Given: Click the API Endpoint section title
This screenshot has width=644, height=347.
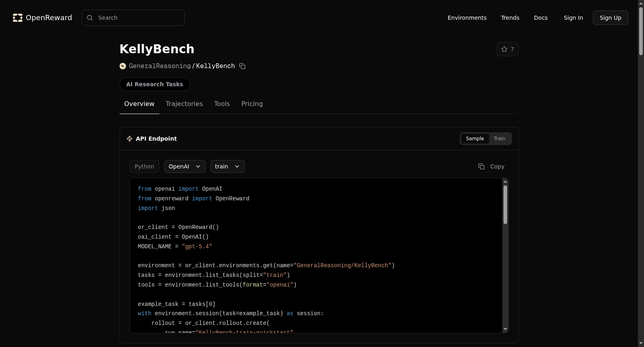Looking at the screenshot, I should coord(156,139).
